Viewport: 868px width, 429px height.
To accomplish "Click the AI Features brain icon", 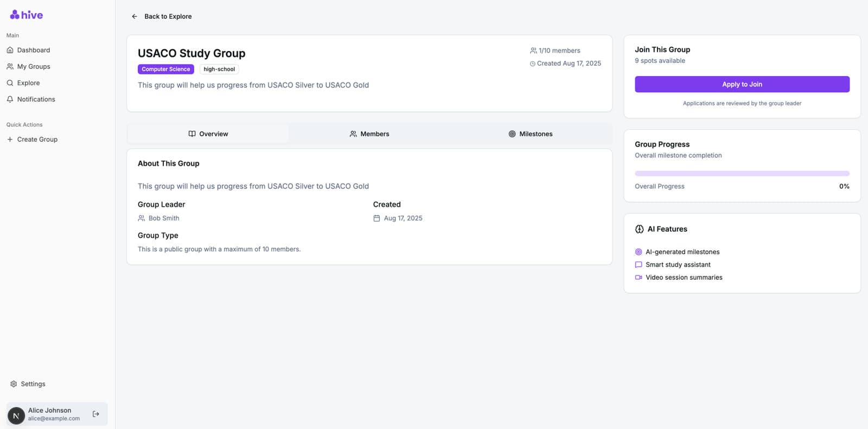I will 640,229.
